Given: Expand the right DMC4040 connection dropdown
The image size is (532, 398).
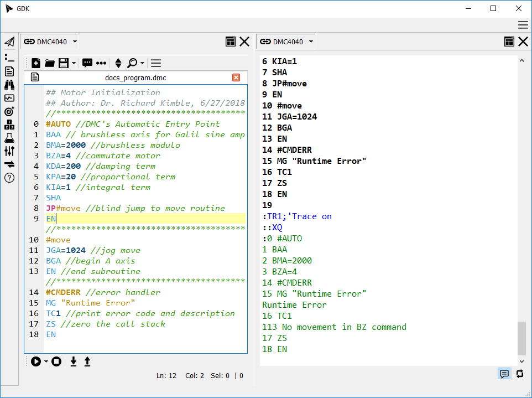Looking at the screenshot, I should pos(311,42).
